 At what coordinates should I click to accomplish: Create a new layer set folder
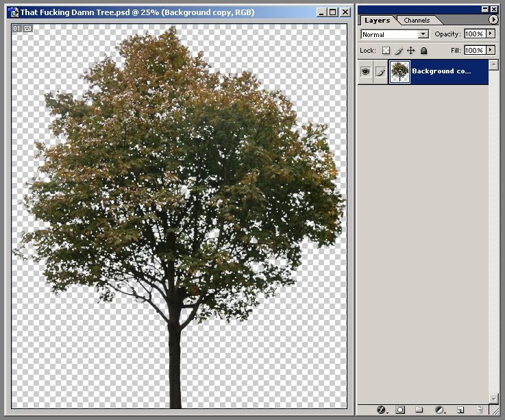coord(419,410)
